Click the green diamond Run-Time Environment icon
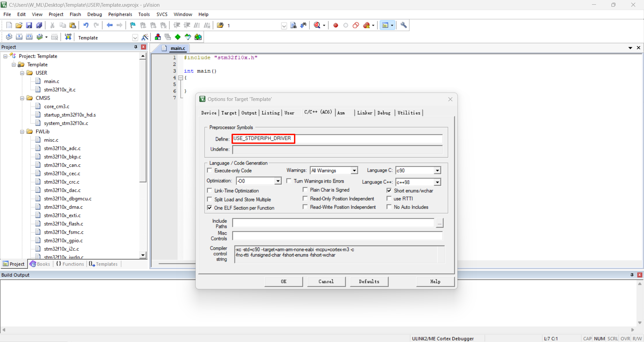644x342 pixels. click(x=178, y=37)
